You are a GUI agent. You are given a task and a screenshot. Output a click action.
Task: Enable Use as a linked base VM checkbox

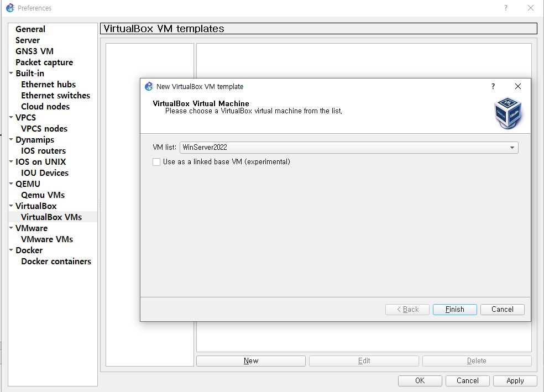[156, 162]
